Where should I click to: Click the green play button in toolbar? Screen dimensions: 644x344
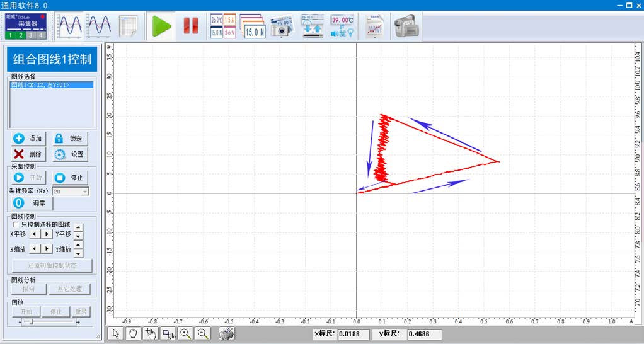[x=162, y=26]
